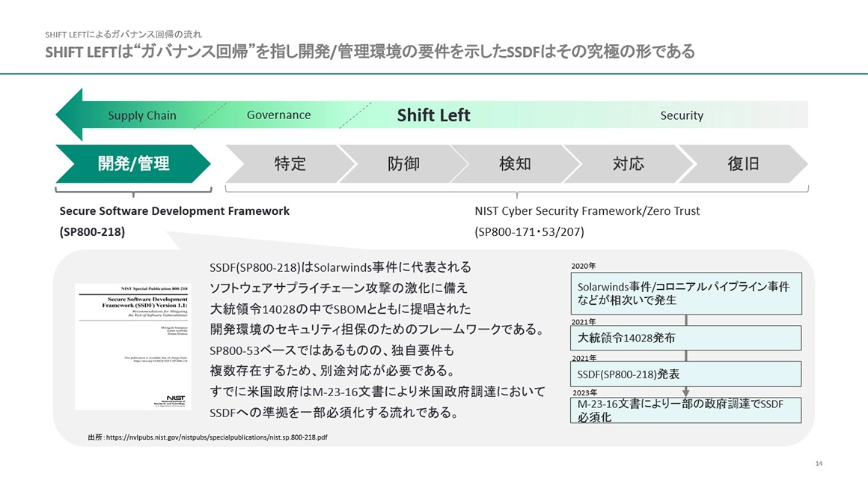The width and height of the screenshot is (868, 489).
Task: Click the (SP800-218) label
Action: 92,231
